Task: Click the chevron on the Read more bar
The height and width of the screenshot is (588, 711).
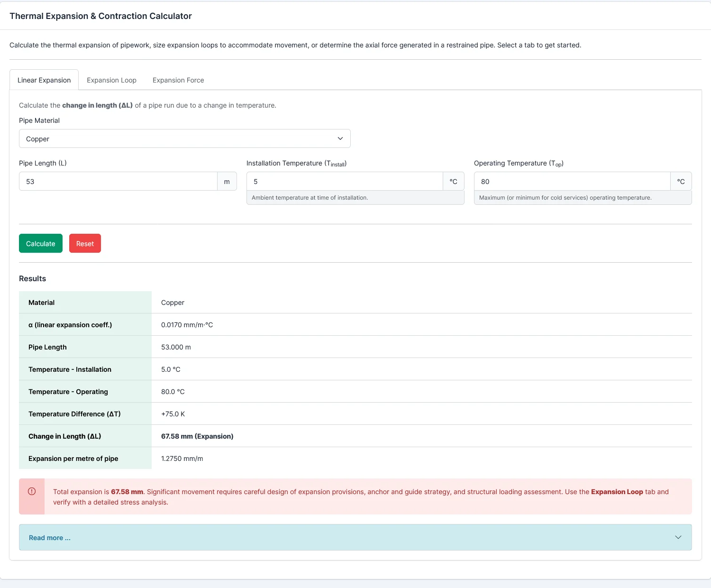Action: pos(678,537)
